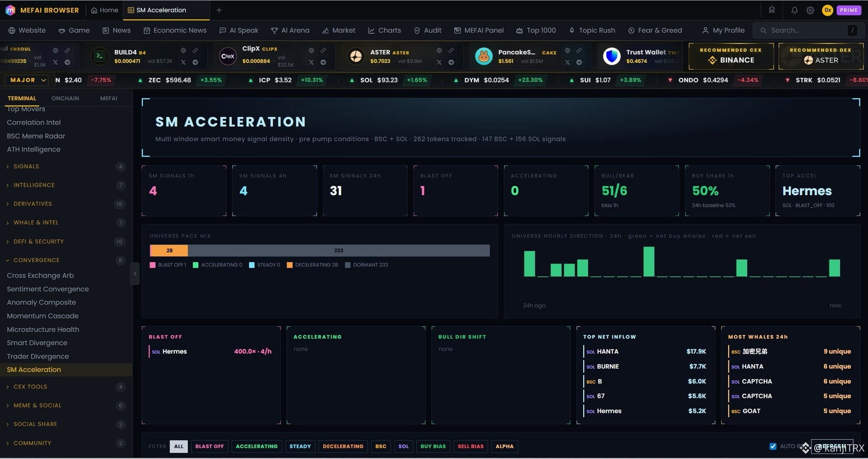The width and height of the screenshot is (868, 459).
Task: Open the settings gear icon
Action: (810, 10)
